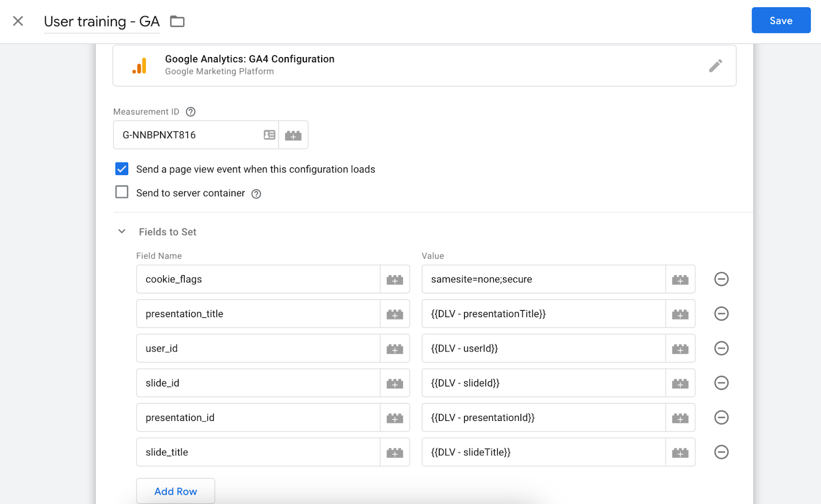The width and height of the screenshot is (821, 504).
Task: Click the Google Analytics GA4 Configuration title
Action: pyautogui.click(x=249, y=59)
